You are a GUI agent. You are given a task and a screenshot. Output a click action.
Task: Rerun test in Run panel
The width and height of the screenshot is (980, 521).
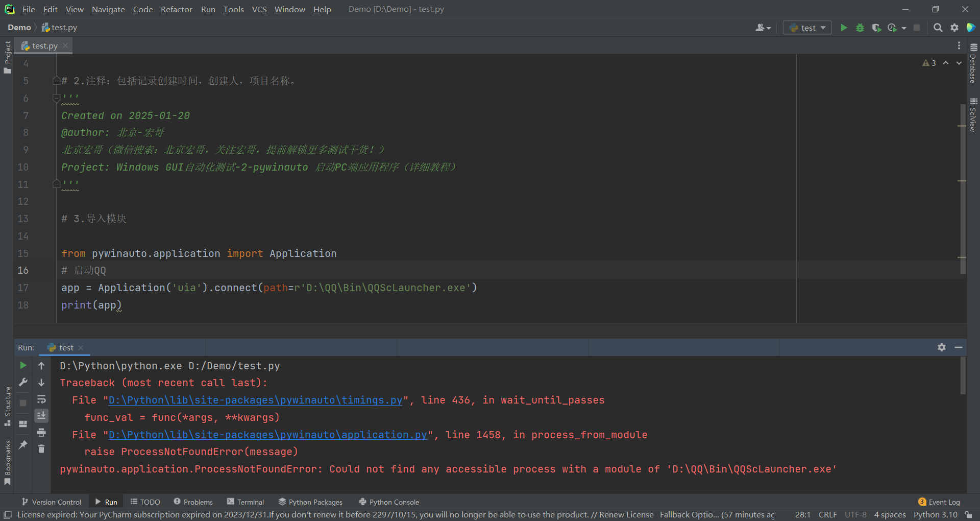pos(23,365)
